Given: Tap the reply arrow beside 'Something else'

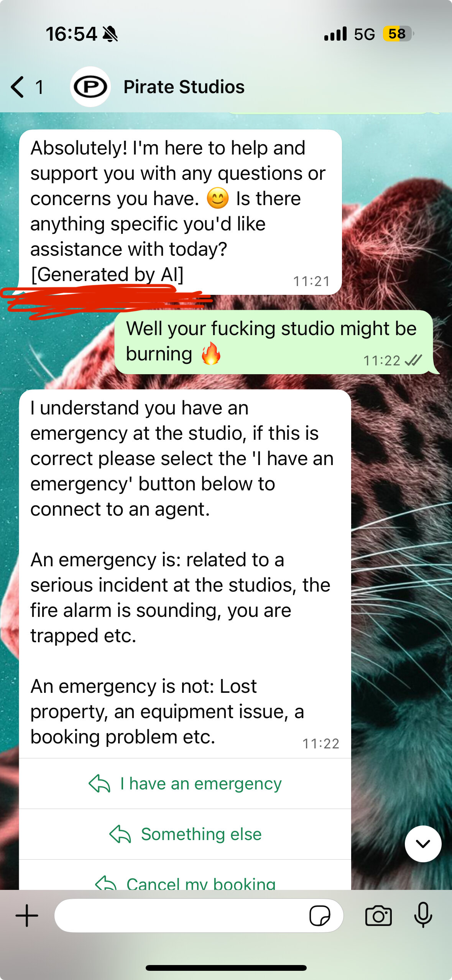Looking at the screenshot, I should click(120, 834).
